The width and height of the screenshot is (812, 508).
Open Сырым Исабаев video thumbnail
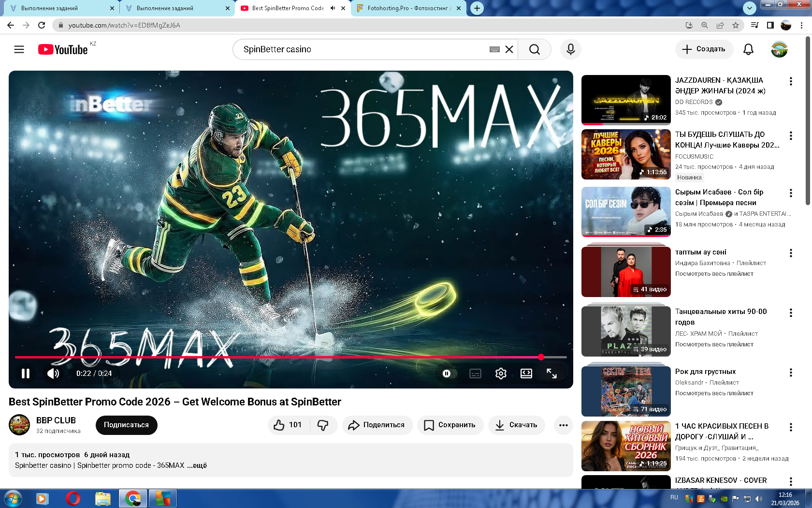coord(626,212)
